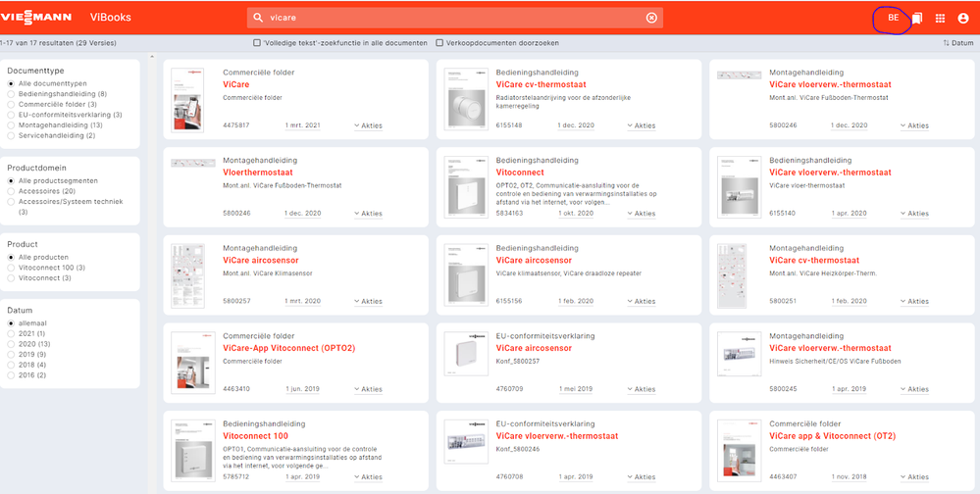980x494 pixels.
Task: Filter by year 2020
Action: point(11,344)
